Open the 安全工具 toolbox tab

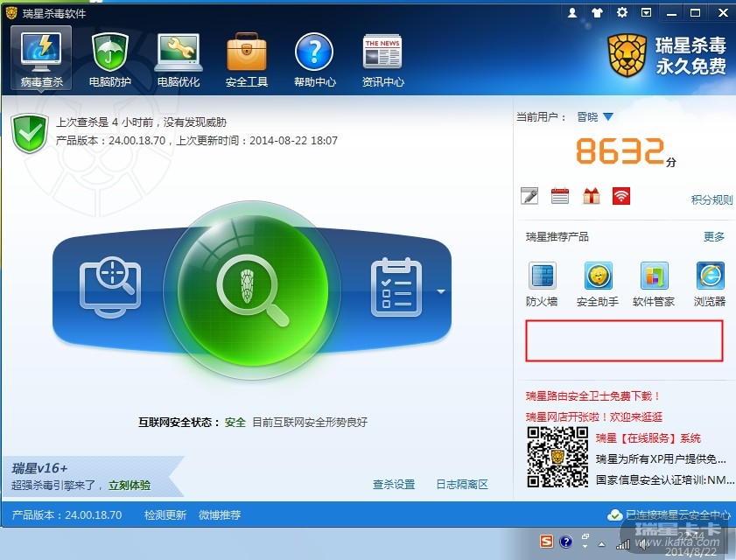(247, 60)
